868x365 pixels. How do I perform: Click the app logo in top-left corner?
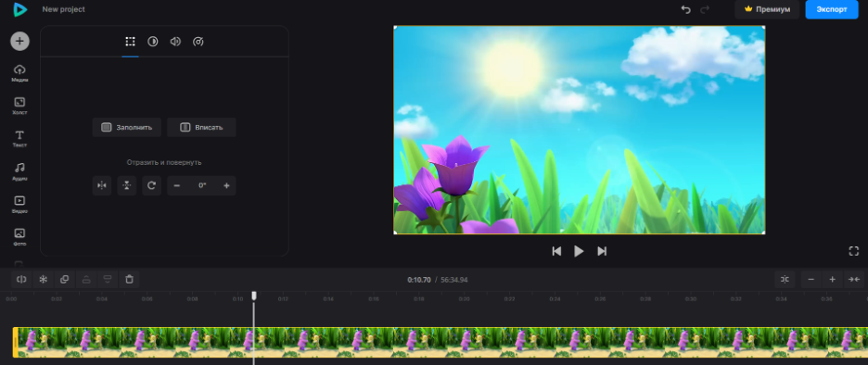click(19, 9)
